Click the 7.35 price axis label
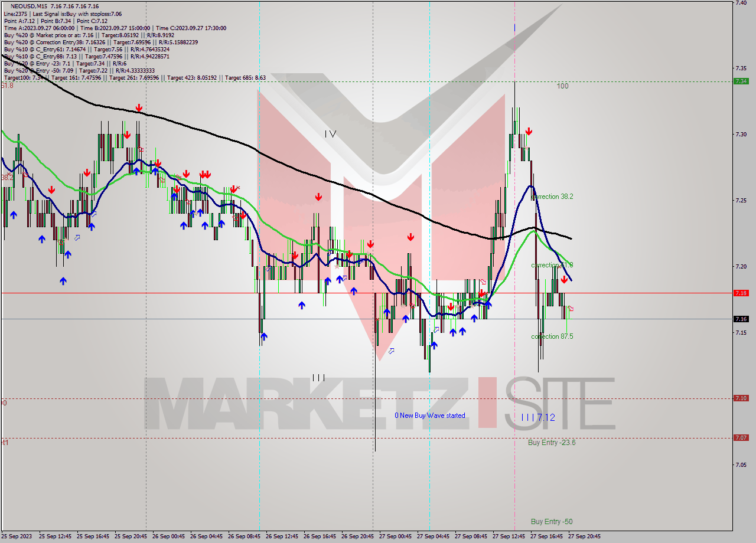The height and width of the screenshot is (543, 756). [x=741, y=68]
